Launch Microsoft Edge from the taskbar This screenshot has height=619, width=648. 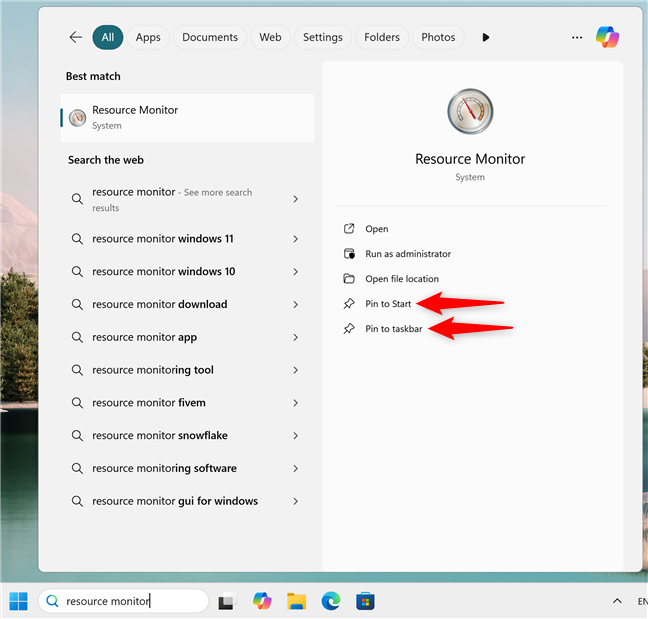(x=331, y=601)
